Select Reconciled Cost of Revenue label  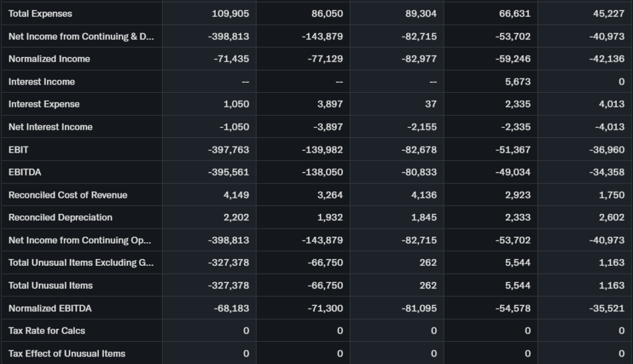tap(68, 195)
